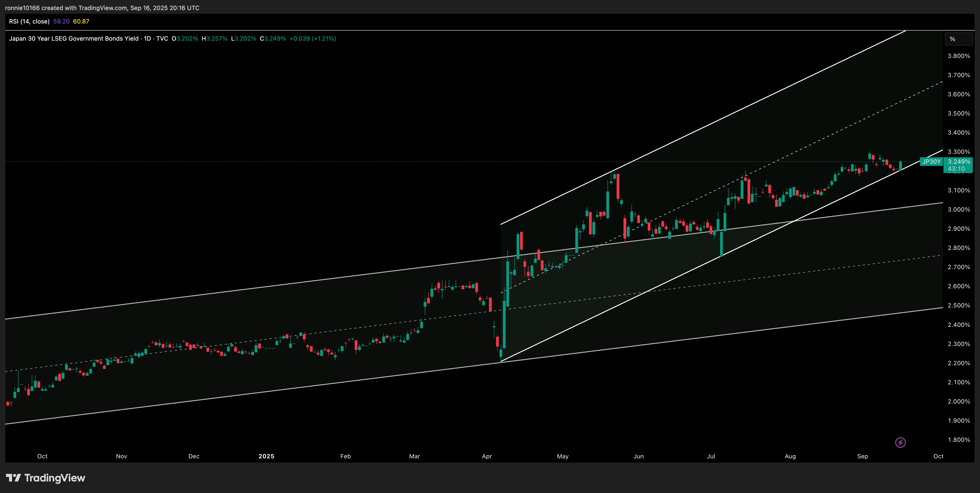
Task: Click the Mar label on time axis
Action: (414, 456)
